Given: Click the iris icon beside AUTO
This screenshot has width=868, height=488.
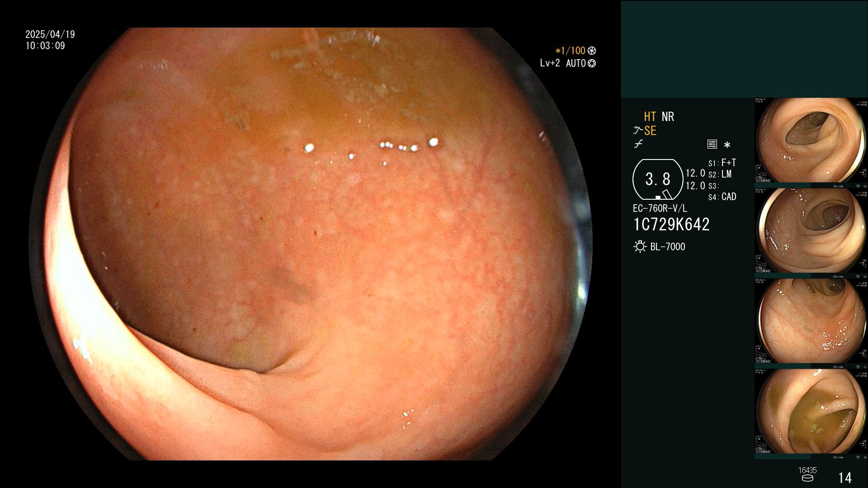Looking at the screenshot, I should [592, 64].
